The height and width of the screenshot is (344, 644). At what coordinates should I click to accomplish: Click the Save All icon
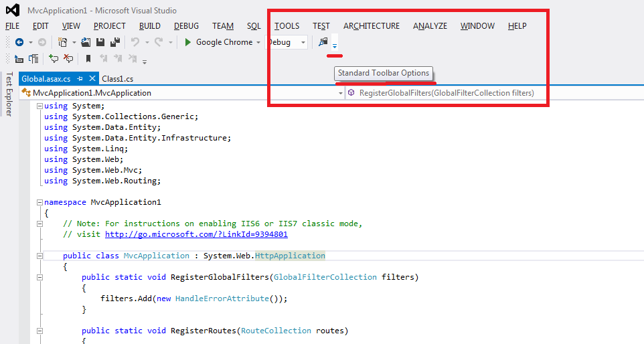[x=115, y=42]
